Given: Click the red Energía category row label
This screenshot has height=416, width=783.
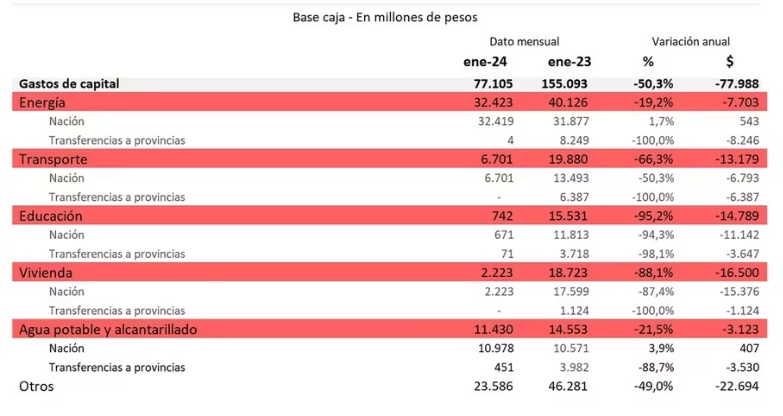Looking at the screenshot, I should click(43, 102).
